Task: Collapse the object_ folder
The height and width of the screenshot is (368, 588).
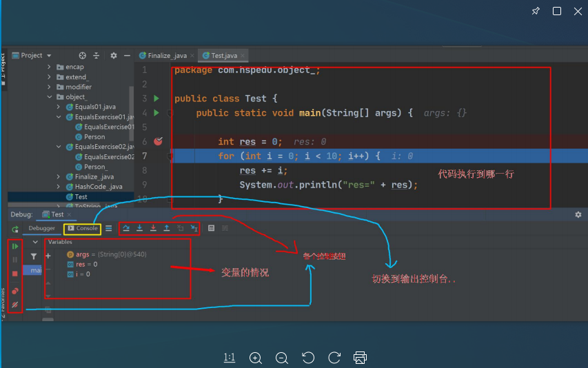Action: (49, 96)
